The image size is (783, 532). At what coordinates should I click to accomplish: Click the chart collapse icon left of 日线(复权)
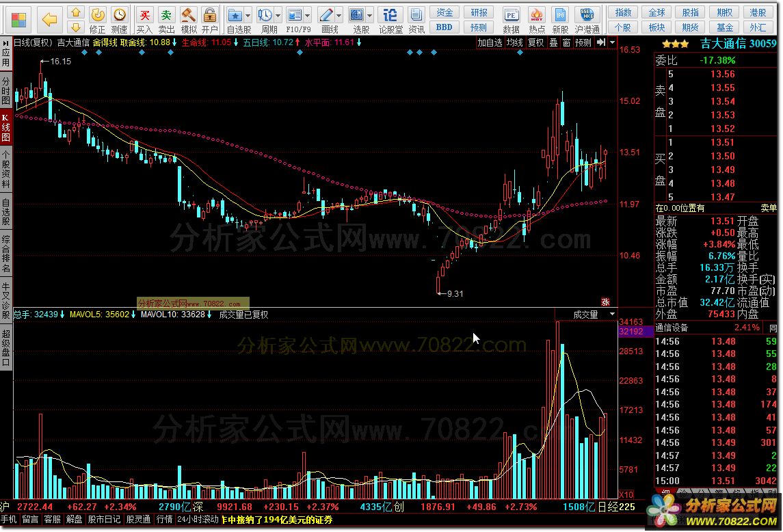click(6, 43)
